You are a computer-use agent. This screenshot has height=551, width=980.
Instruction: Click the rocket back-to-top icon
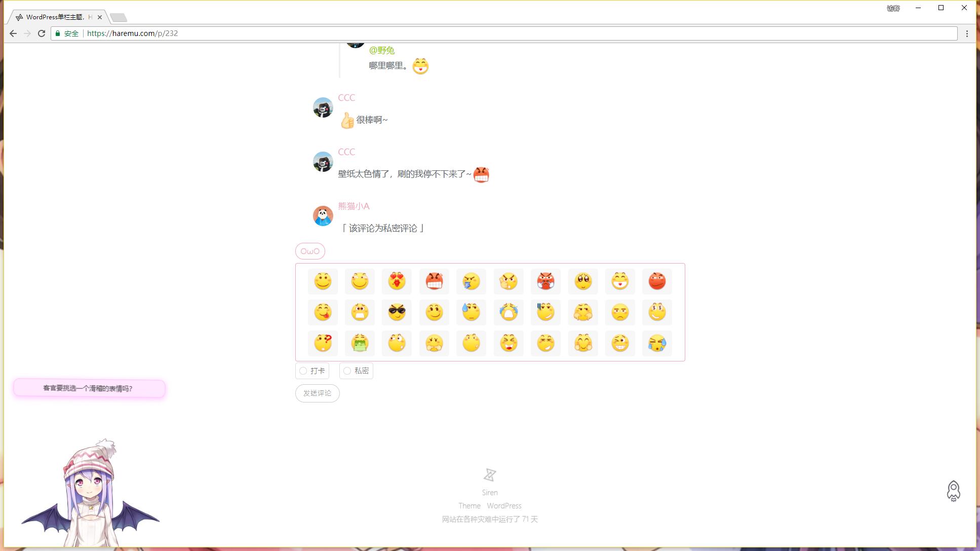pyautogui.click(x=953, y=491)
